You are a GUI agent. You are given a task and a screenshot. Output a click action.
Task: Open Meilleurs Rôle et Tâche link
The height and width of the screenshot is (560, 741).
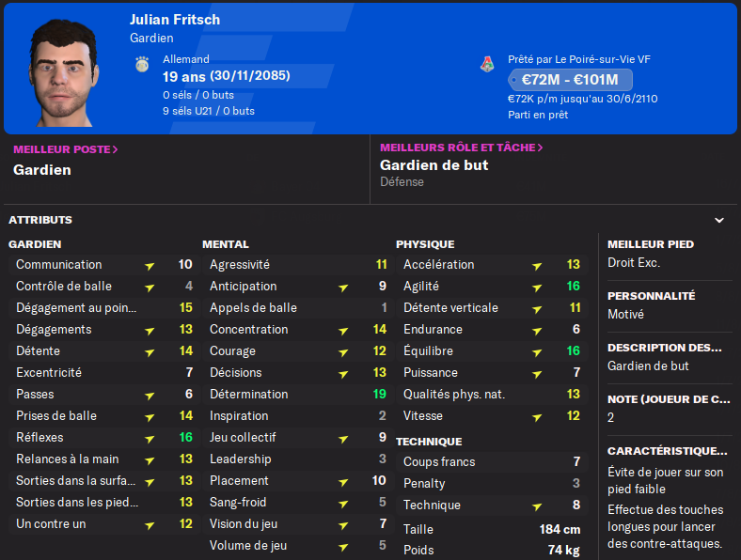(461, 148)
